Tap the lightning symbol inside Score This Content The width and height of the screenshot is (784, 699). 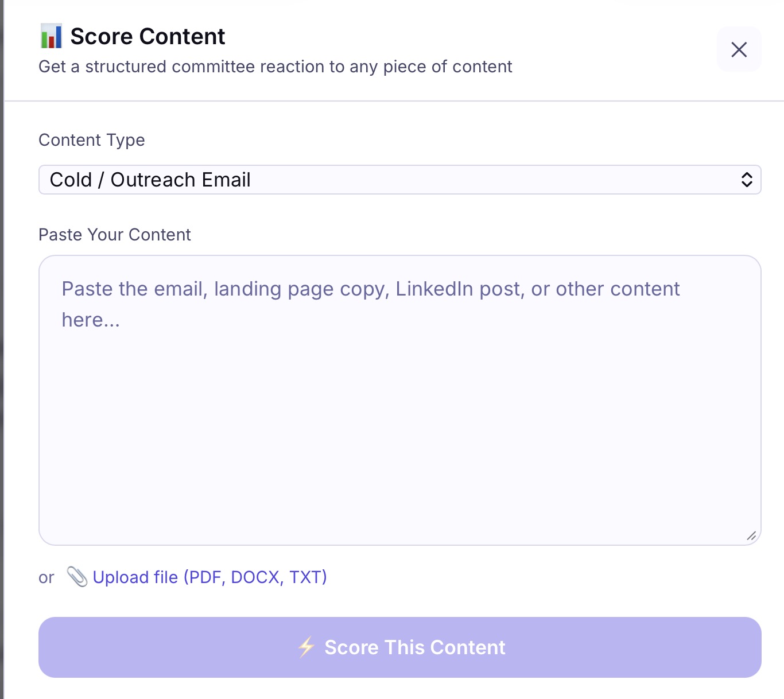306,647
